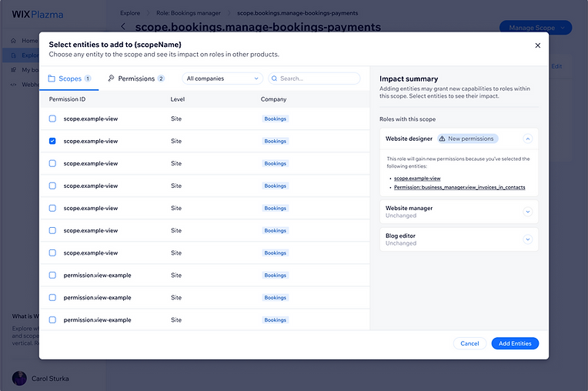The image size is (588, 391).
Task: Click the Add Entities button
Action: click(515, 343)
